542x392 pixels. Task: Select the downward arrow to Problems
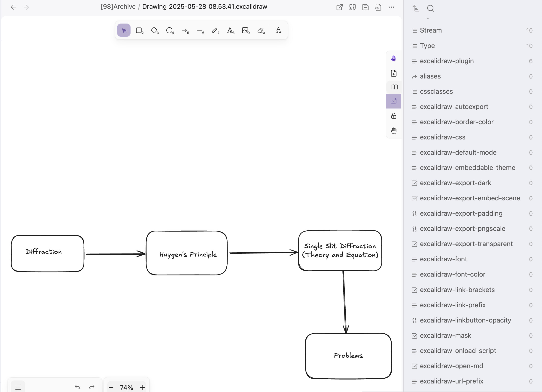pos(345,302)
